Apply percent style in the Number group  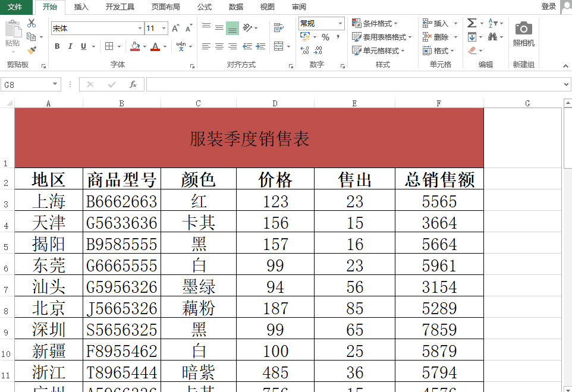pyautogui.click(x=324, y=37)
